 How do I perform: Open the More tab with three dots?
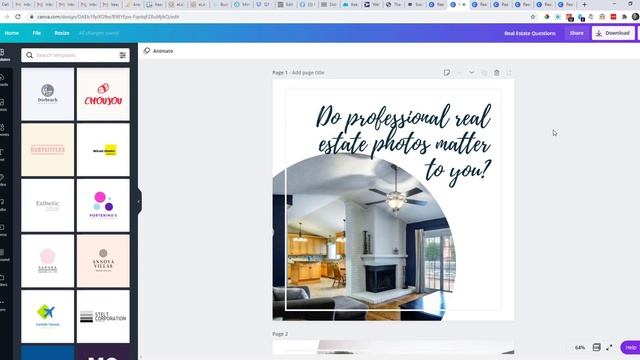coord(4,305)
